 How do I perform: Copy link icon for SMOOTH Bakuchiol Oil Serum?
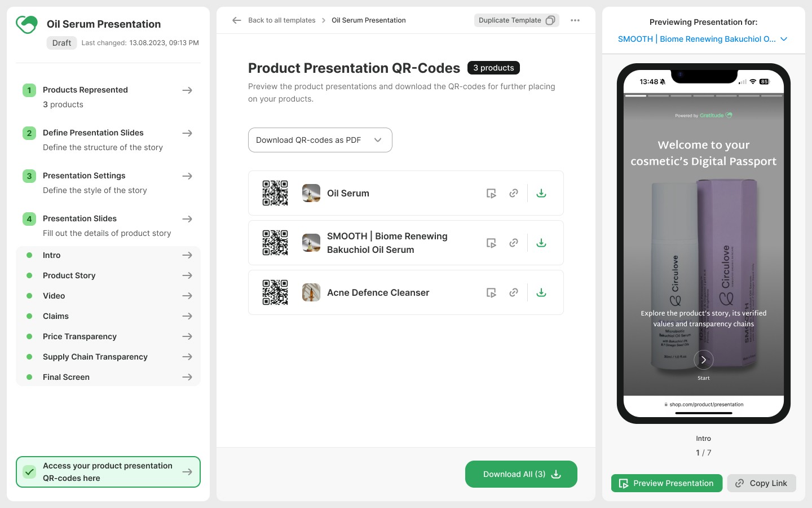(514, 243)
